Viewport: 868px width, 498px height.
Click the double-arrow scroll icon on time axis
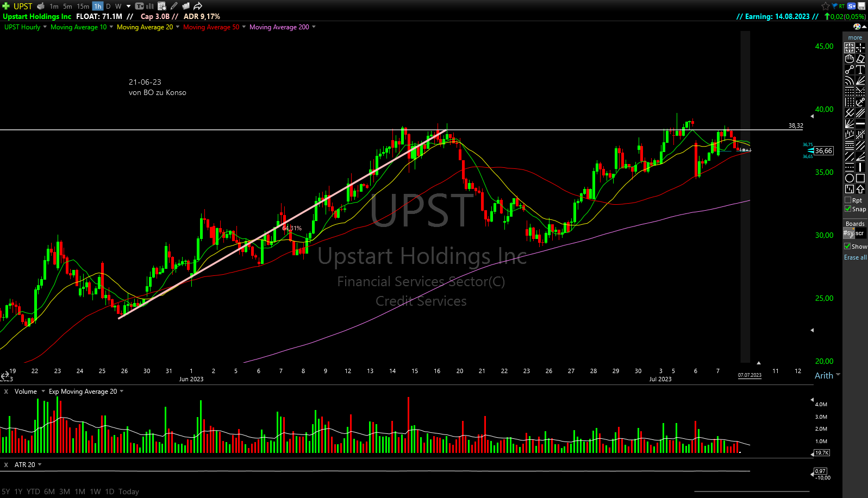[x=4, y=375]
